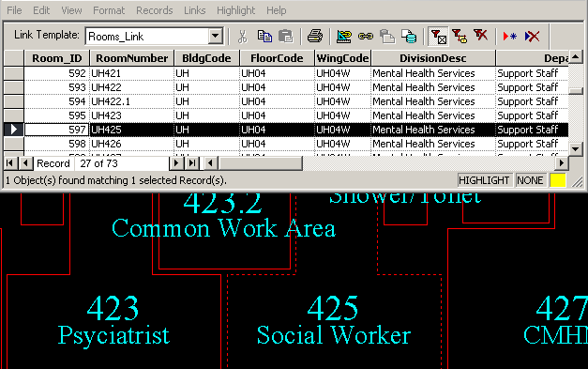The image size is (588, 369).
Task: Click the cell "UH423" in RoomNumber column
Action: (x=131, y=115)
